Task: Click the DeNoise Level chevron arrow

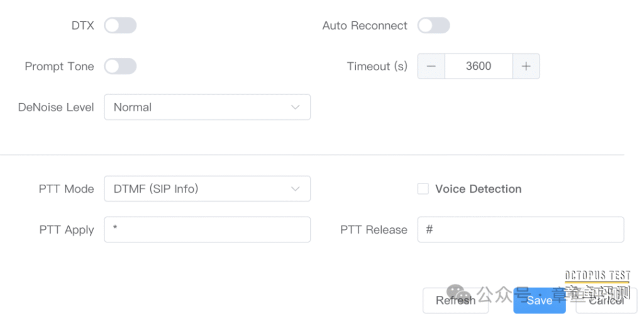Action: pyautogui.click(x=295, y=107)
